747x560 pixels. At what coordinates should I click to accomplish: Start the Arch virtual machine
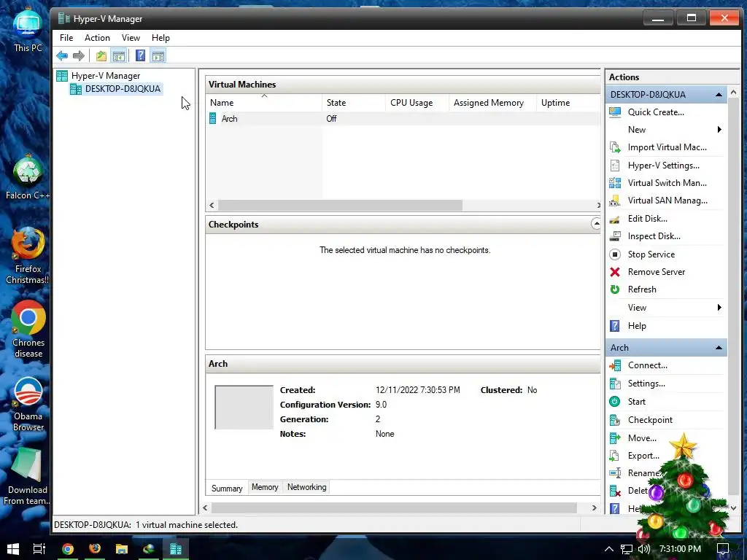point(636,402)
